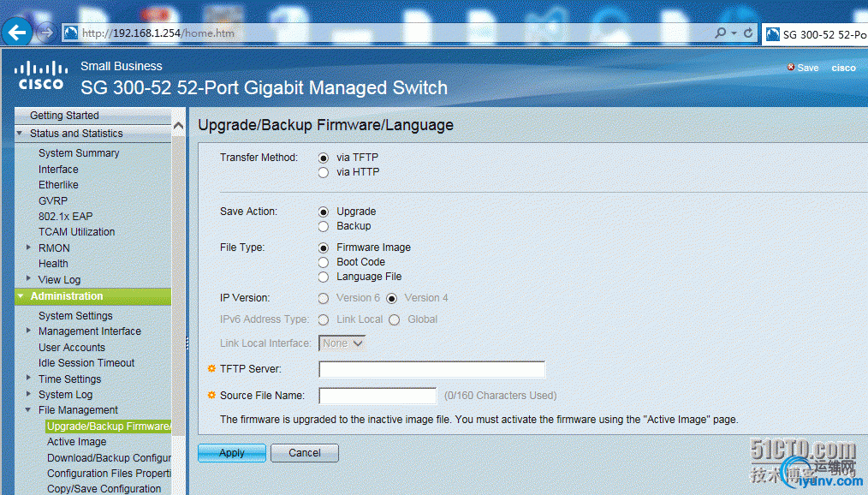Open Getting Started in sidebar

64,115
